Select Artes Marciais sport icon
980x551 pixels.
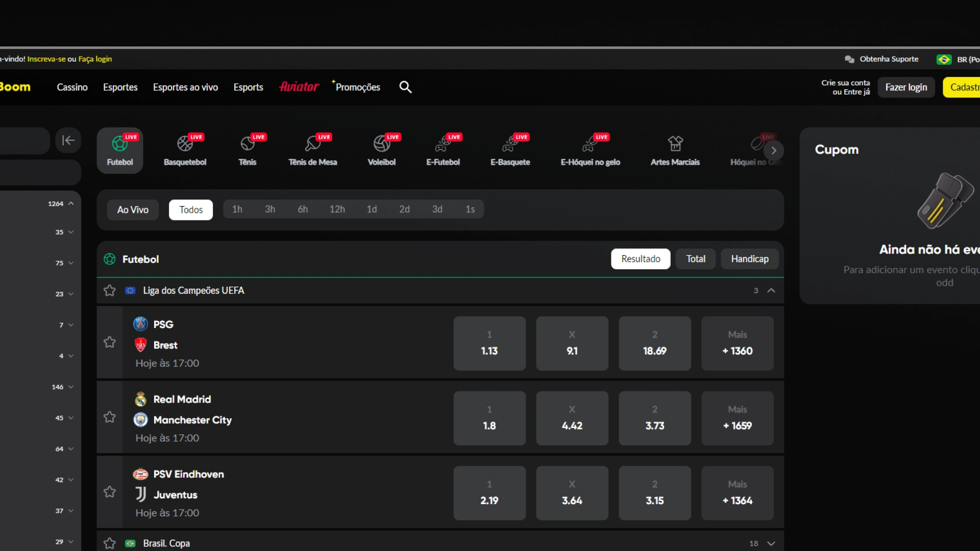(x=675, y=151)
